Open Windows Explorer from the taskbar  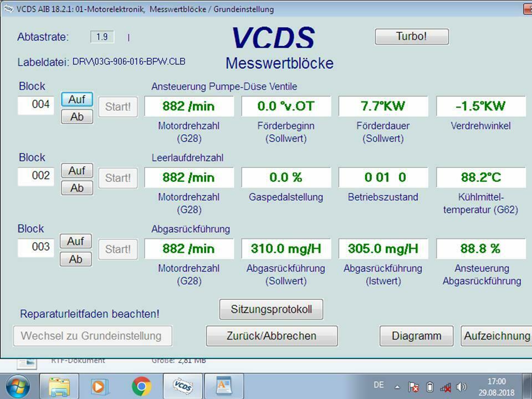tap(59, 386)
